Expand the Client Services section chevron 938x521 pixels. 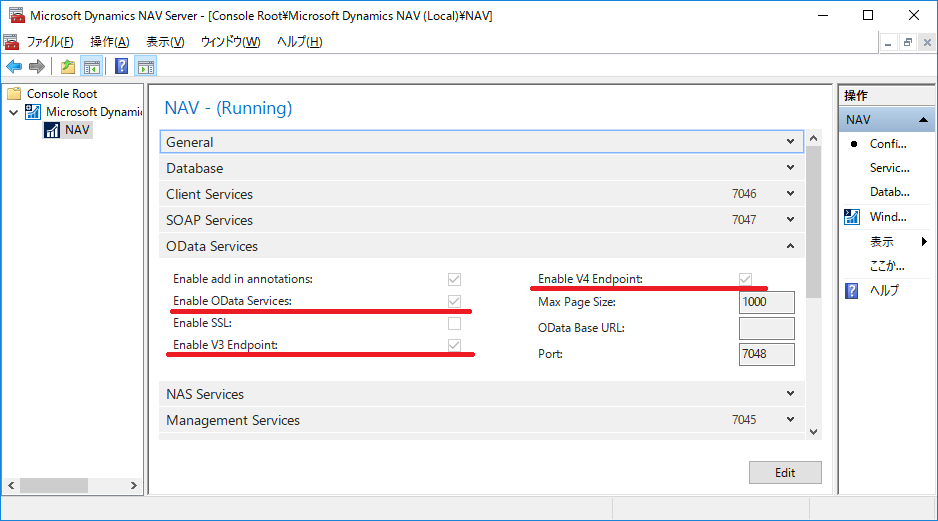pyautogui.click(x=790, y=194)
